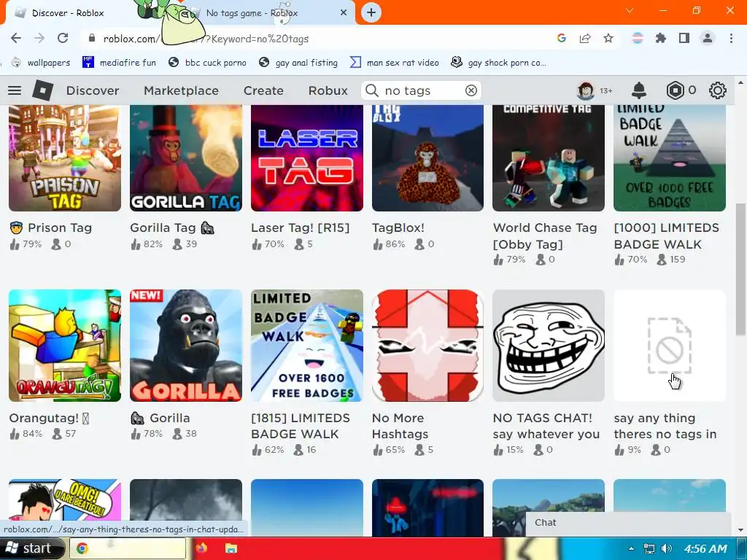
Task: Open the notifications bell
Action: (639, 90)
